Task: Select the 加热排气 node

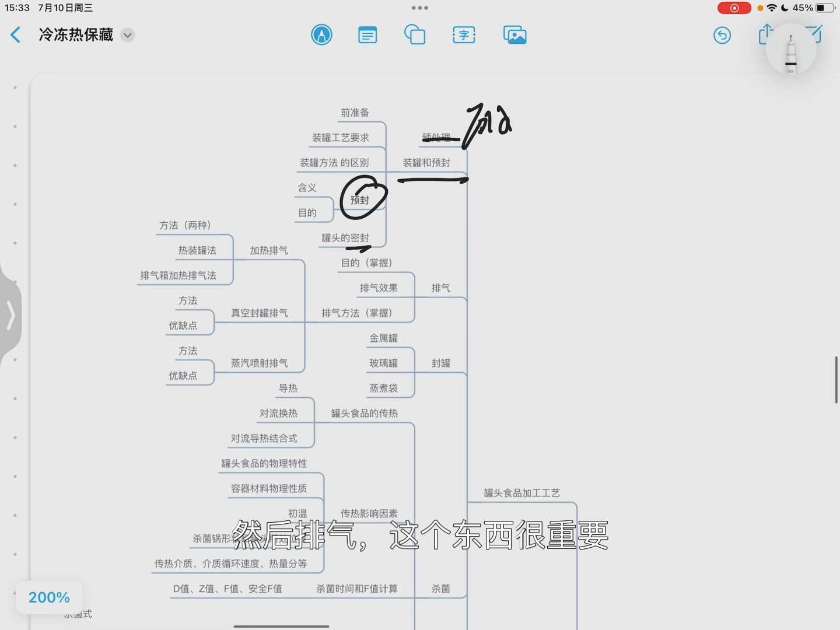Action: point(269,250)
